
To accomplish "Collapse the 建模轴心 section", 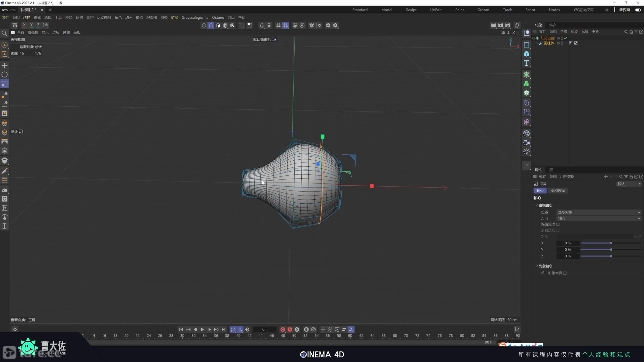I will pyautogui.click(x=537, y=205).
